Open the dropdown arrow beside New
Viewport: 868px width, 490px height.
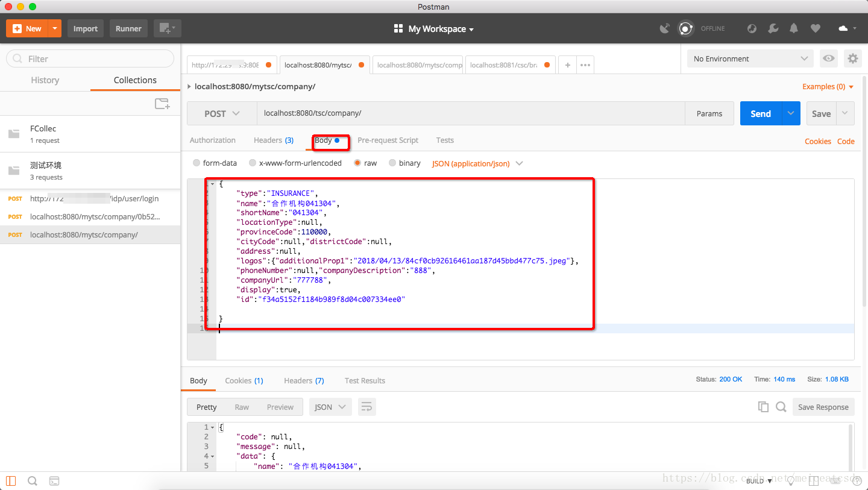tap(55, 28)
